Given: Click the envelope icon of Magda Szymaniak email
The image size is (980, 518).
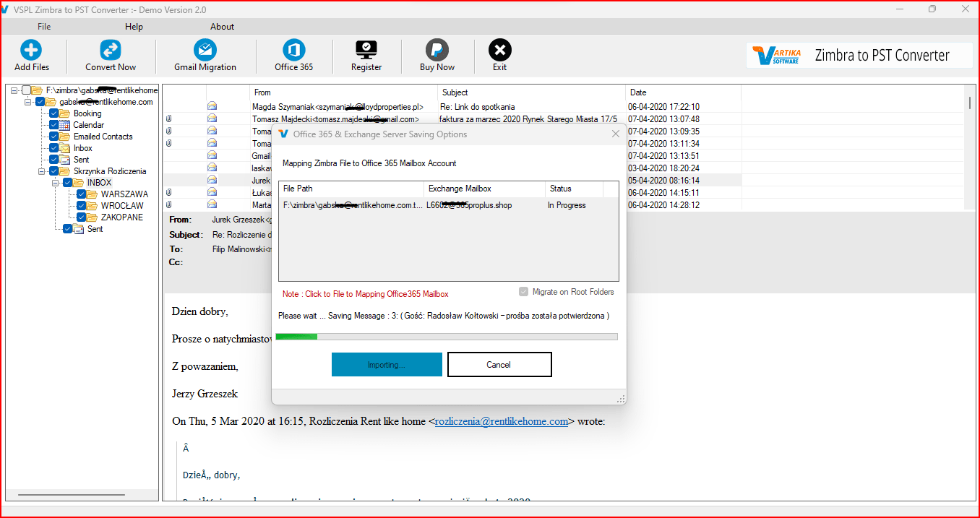Looking at the screenshot, I should coord(212,107).
